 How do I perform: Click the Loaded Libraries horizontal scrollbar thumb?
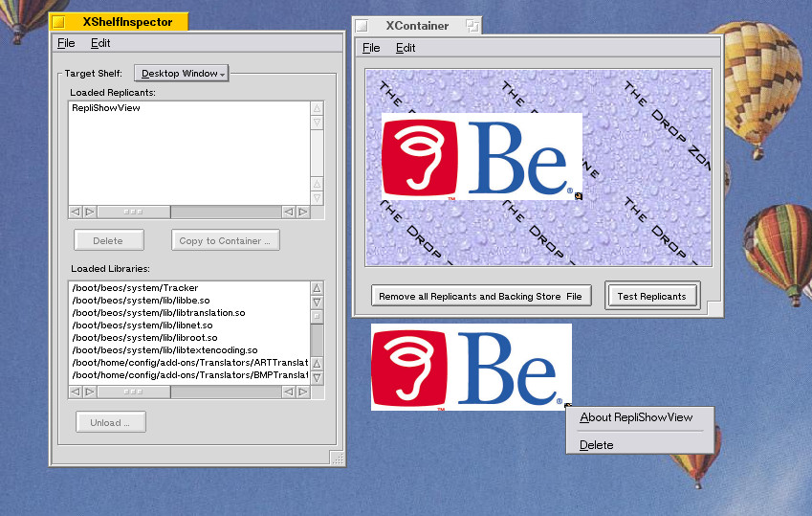click(134, 393)
